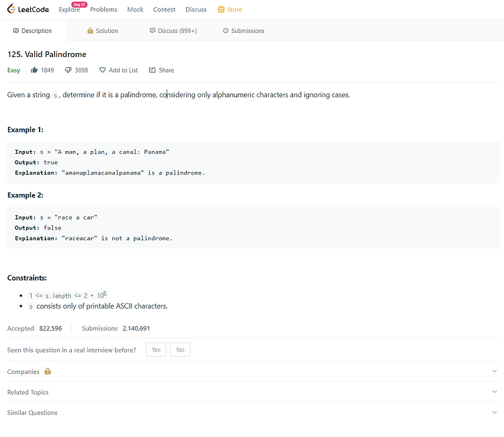The height and width of the screenshot is (437, 504).
Task: Click the Easy difficulty label
Action: point(13,70)
